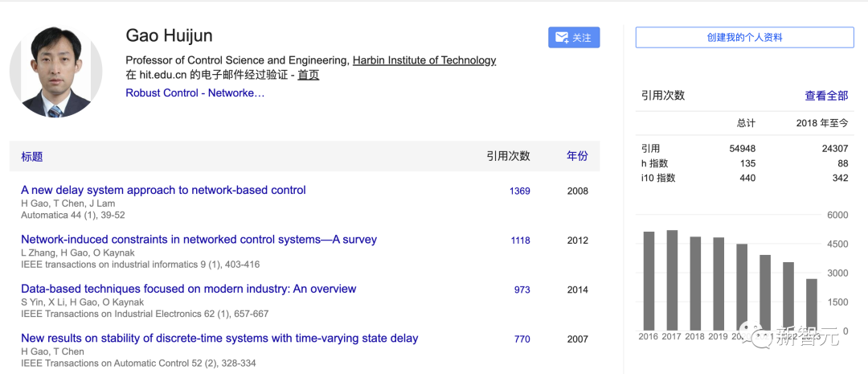Click the h 指数 row label
868x374 pixels.
pos(655,163)
